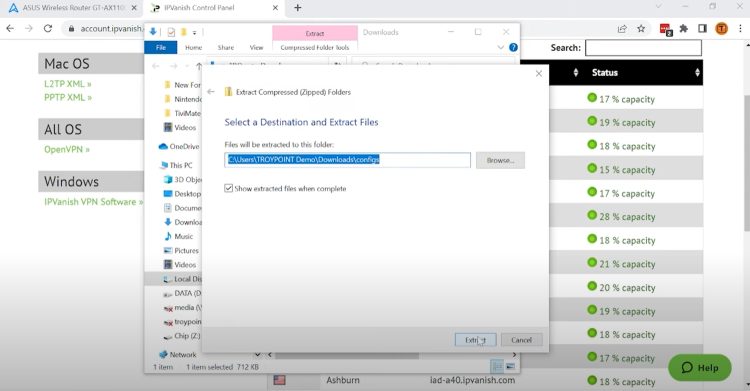Screen dimensions: 750x391
Task: Click the L2TP XML link under Mac OS
Action: (67, 84)
